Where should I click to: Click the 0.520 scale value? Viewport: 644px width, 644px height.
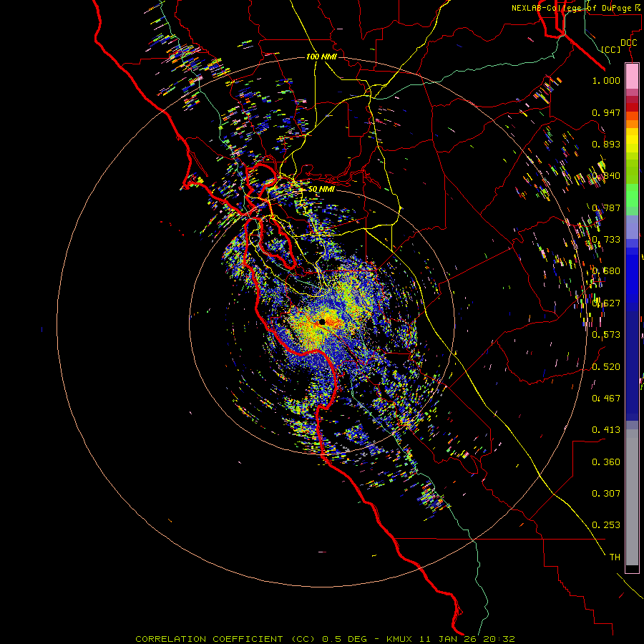coord(606,367)
